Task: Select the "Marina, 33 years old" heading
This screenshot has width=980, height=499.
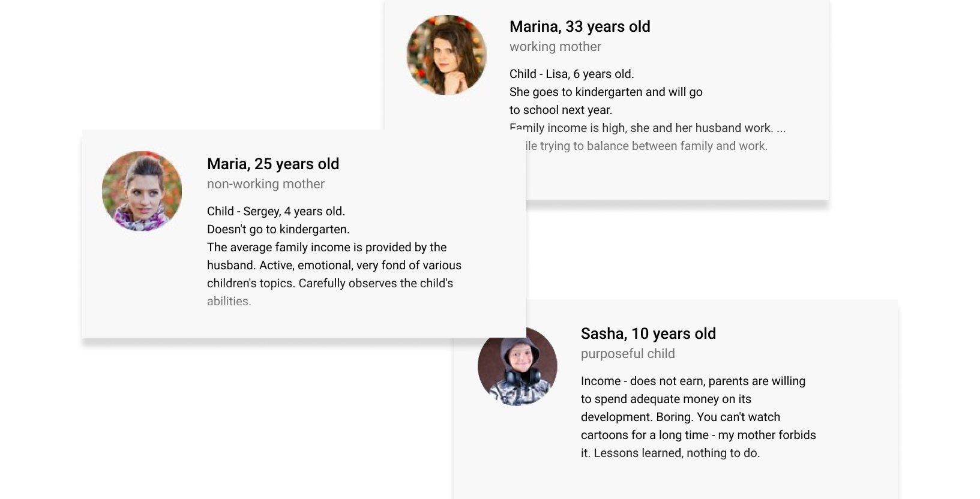Action: pos(580,27)
